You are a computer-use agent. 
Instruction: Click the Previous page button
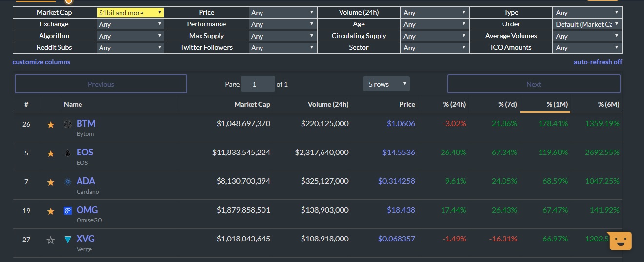[101, 84]
